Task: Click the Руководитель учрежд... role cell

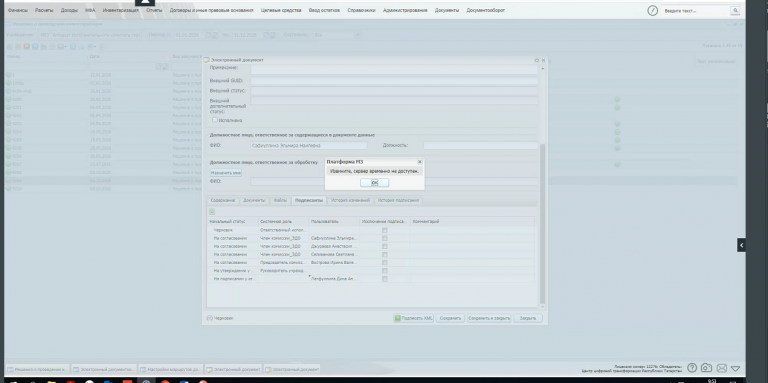Action: coord(284,270)
